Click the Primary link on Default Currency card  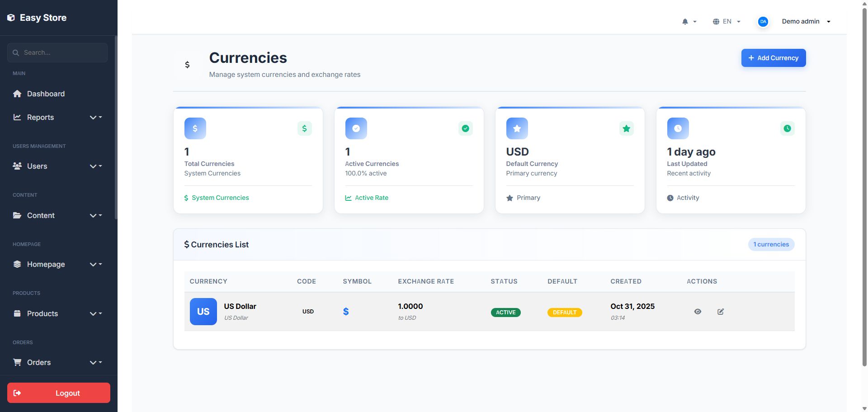tap(523, 198)
